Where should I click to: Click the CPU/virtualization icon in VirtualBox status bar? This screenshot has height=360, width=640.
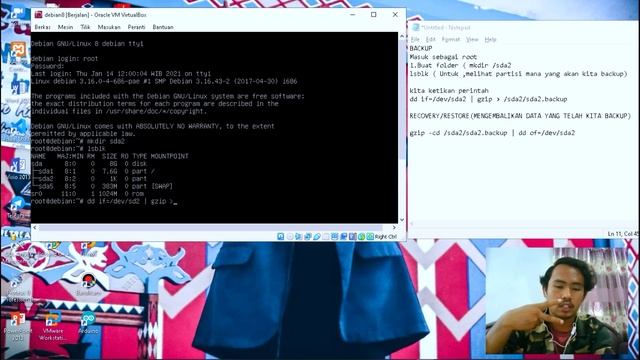point(353,236)
